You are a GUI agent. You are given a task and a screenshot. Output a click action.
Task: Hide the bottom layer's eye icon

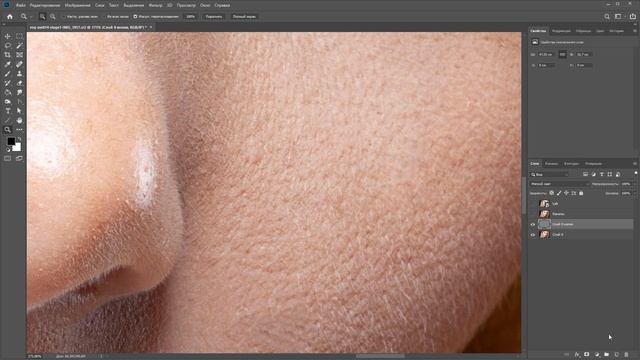(x=533, y=235)
